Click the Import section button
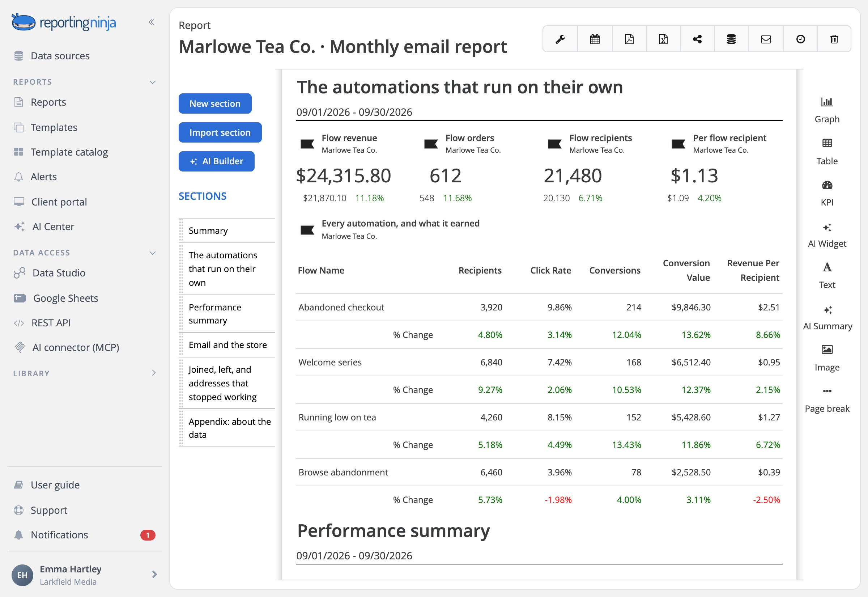 point(220,132)
